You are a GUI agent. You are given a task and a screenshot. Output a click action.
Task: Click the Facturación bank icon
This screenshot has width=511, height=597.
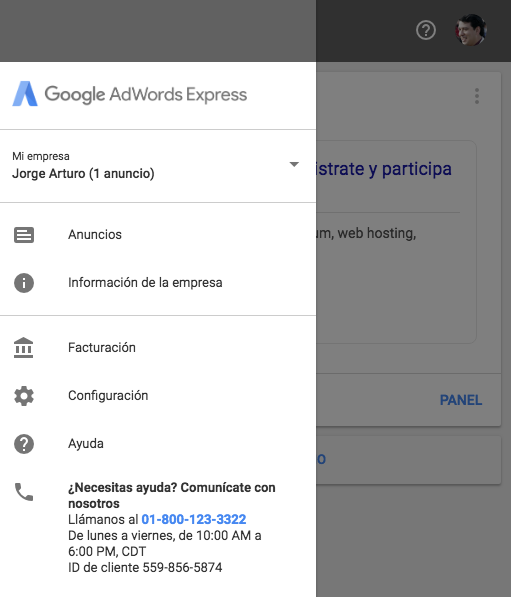24,348
